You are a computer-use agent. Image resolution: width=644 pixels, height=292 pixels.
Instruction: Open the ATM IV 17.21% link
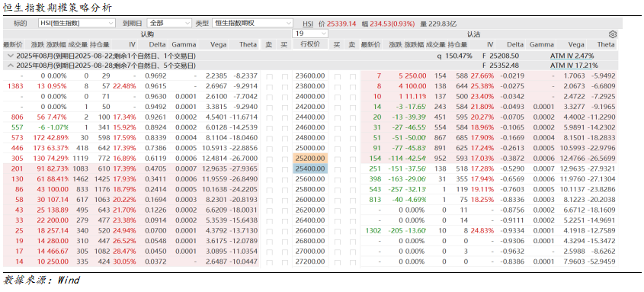(574, 66)
